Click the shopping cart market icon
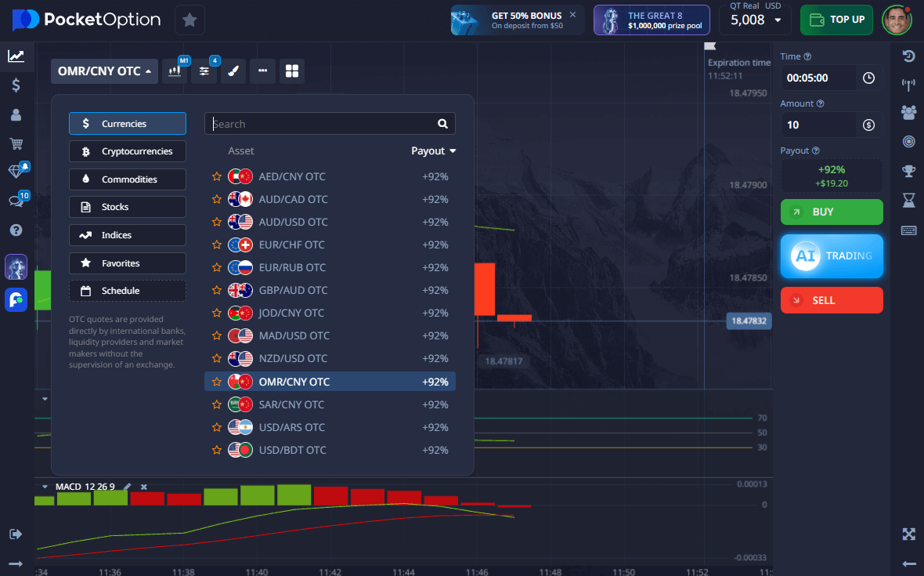This screenshot has height=576, width=924. tap(16, 143)
